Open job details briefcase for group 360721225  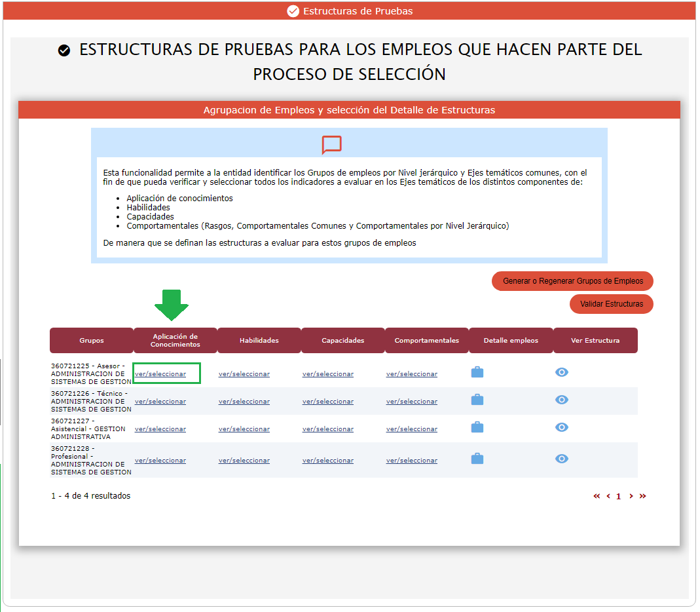point(477,372)
